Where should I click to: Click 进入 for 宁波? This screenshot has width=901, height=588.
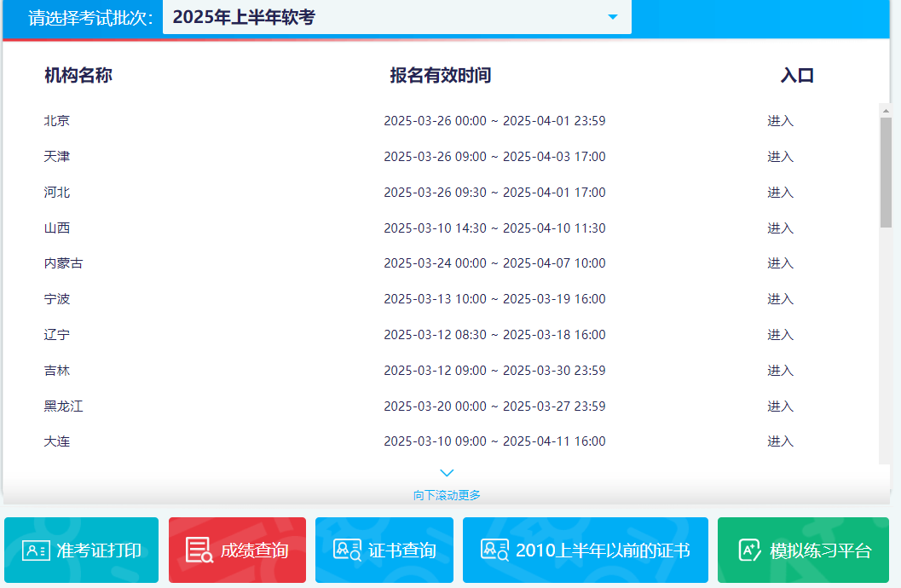[780, 298]
